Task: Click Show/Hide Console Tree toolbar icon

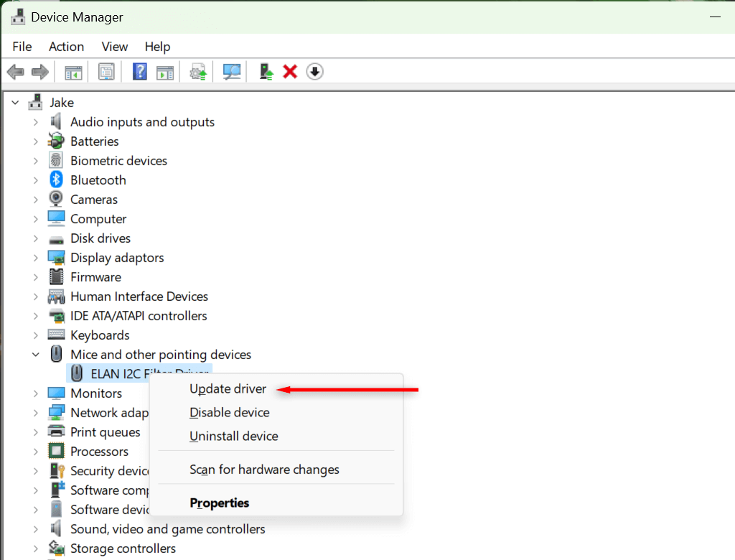Action: click(x=73, y=73)
